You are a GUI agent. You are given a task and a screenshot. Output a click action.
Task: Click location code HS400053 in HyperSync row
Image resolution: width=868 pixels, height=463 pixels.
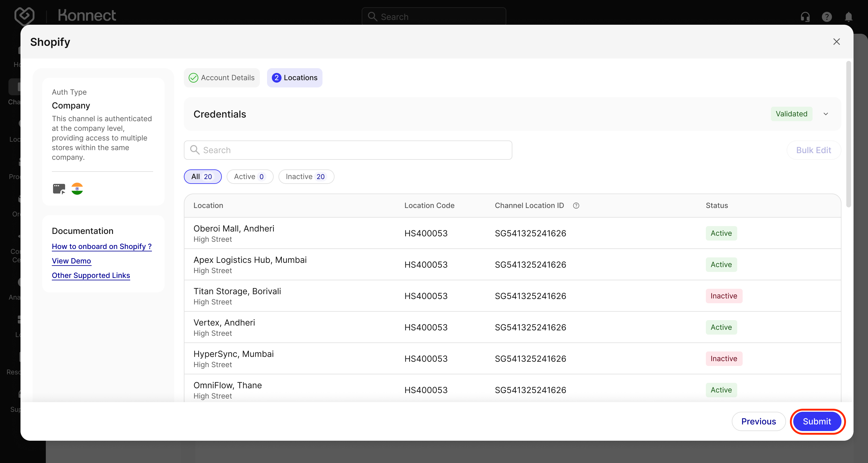click(x=426, y=358)
